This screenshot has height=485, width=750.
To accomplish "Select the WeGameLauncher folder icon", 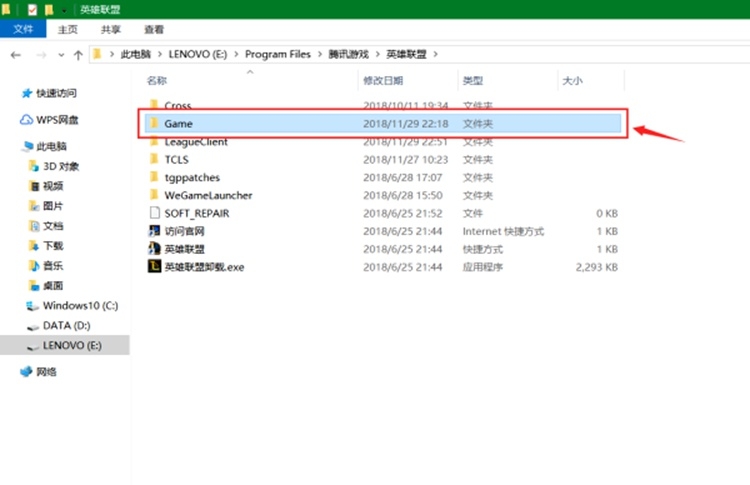I will (x=154, y=195).
